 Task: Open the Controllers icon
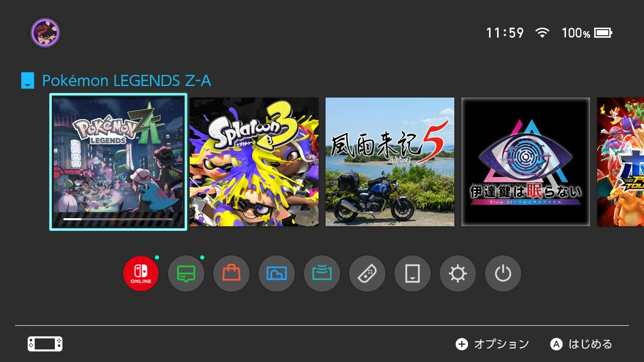(x=367, y=274)
